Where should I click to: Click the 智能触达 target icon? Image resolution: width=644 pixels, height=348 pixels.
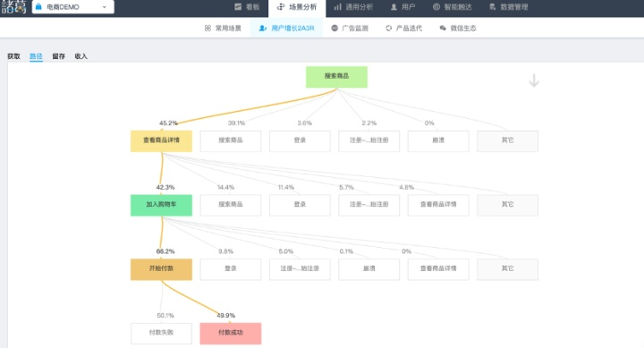click(436, 6)
